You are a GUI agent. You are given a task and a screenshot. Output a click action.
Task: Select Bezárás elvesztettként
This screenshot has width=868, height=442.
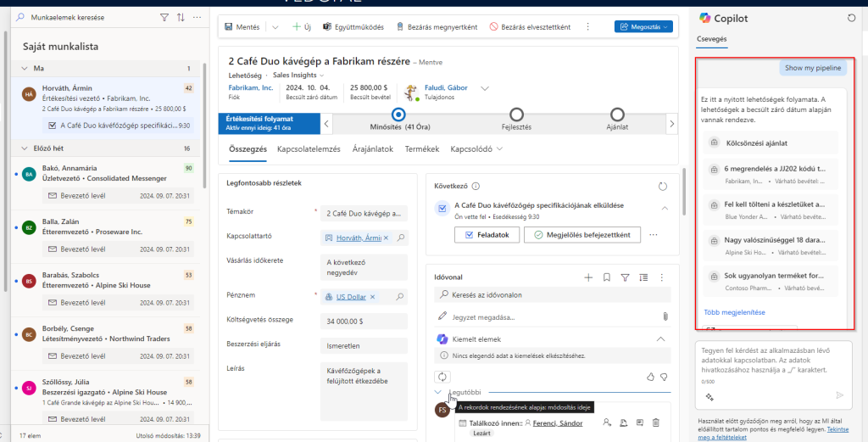(x=530, y=26)
